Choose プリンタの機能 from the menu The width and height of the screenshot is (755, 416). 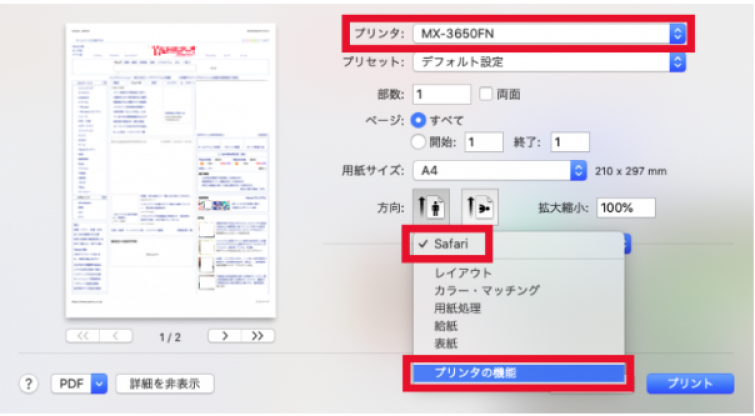tap(519, 373)
